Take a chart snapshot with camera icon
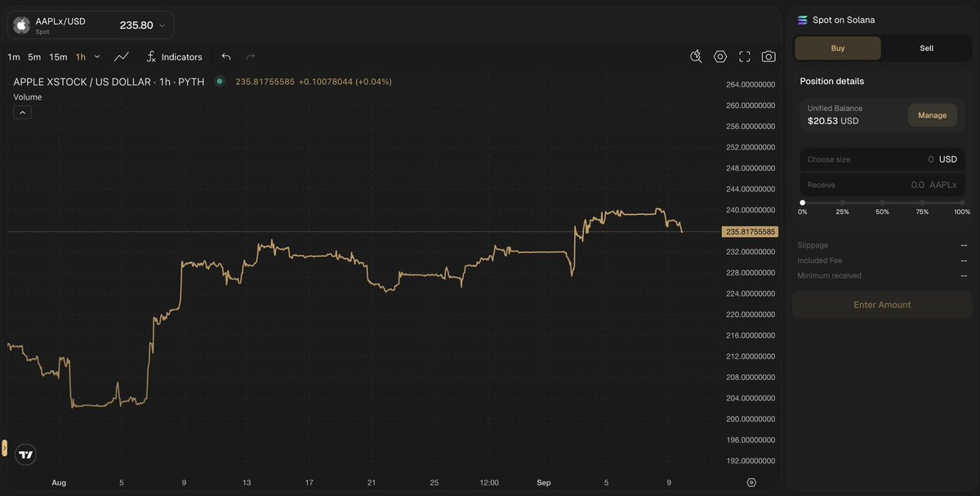 pyautogui.click(x=768, y=56)
